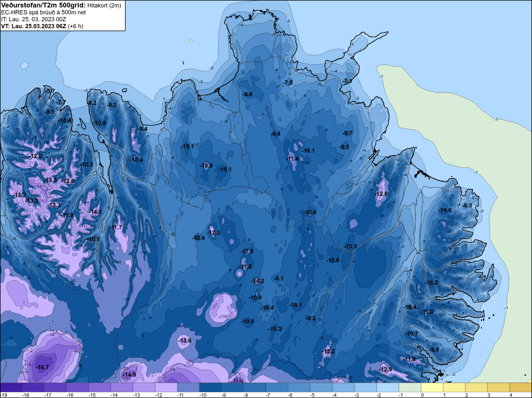The height and width of the screenshot is (398, 532).
Task: Select legend swatch between -11 and -10
Action: 189,387
